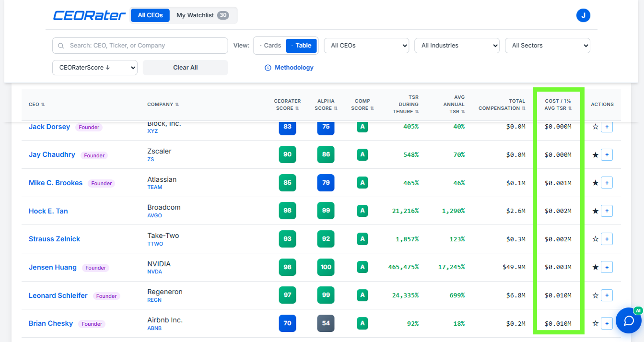Sort by Cost / 1% Avg TSR column
Viewport: 644px width, 342px height.
[x=558, y=105]
